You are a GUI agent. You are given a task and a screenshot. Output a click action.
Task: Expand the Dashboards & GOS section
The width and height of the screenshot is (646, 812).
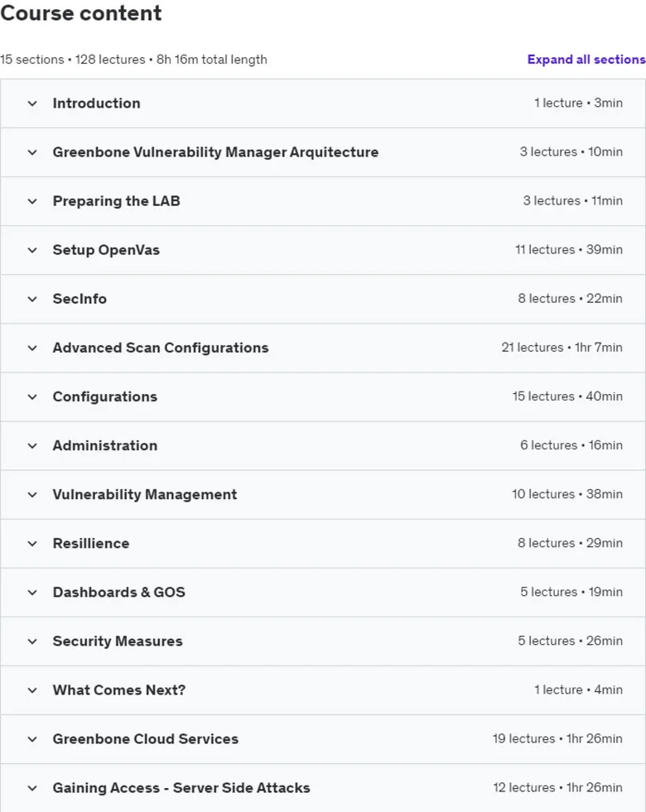323,593
